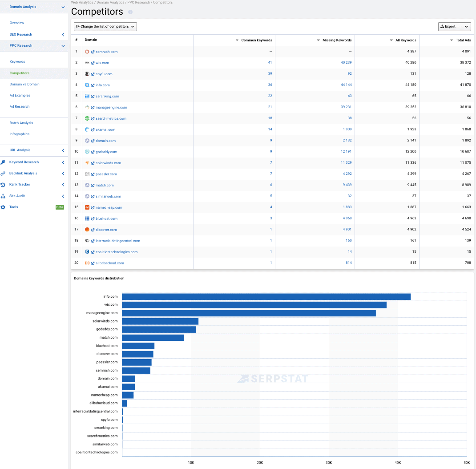This screenshot has height=469, width=476.
Task: Click the coalitiontechnologies.com favicon
Action: point(87,252)
